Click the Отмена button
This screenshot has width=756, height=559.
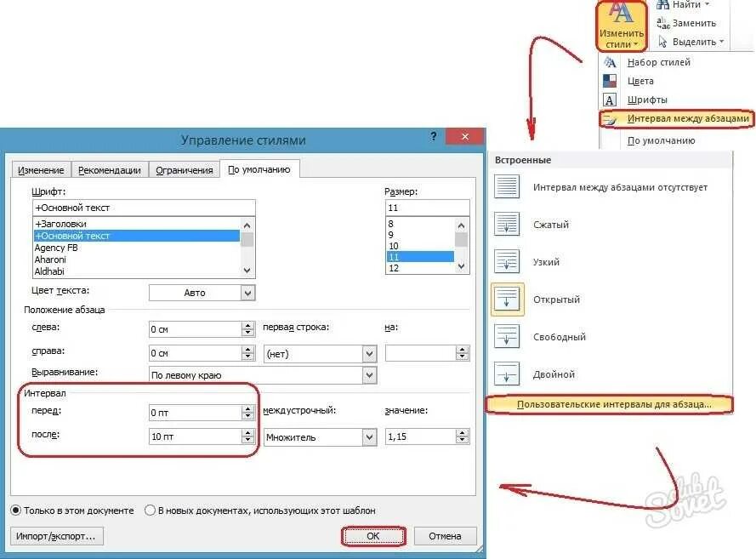tap(445, 536)
